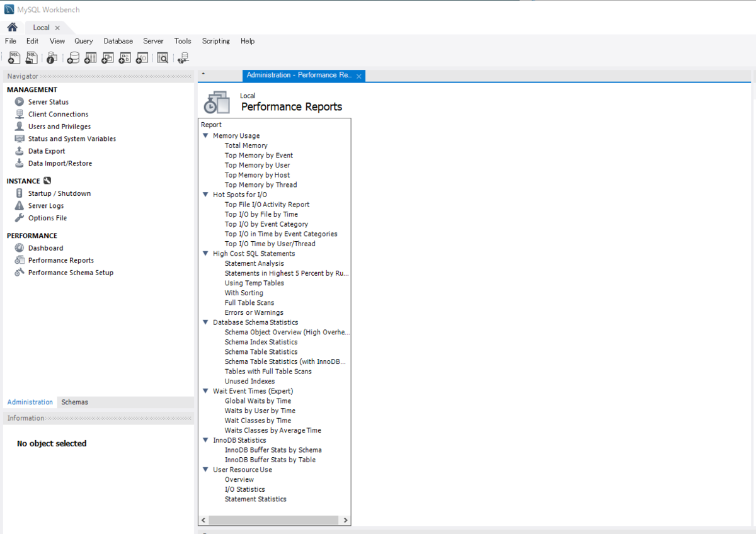Open an existing SQL script file
The width and height of the screenshot is (756, 534).
[x=31, y=57]
